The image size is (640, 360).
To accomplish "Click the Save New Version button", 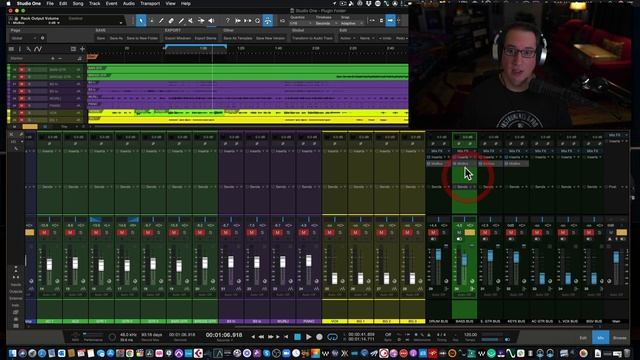I will coord(270,38).
